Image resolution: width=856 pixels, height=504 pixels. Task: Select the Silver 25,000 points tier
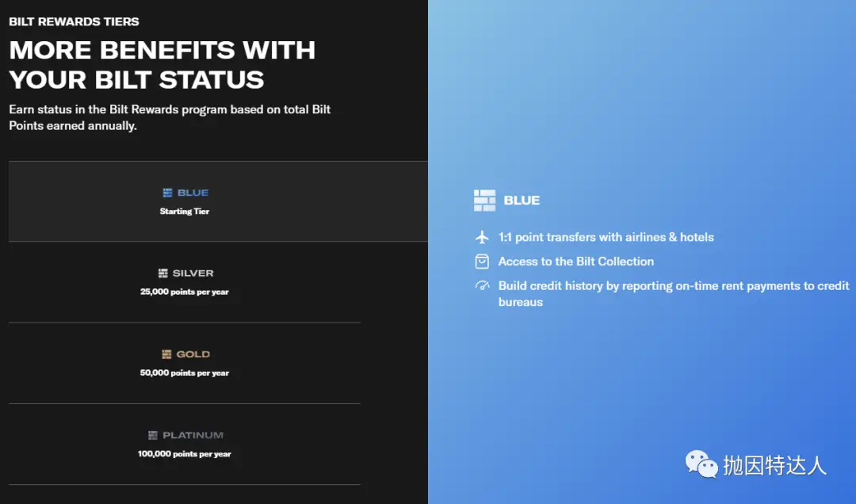pyautogui.click(x=185, y=282)
